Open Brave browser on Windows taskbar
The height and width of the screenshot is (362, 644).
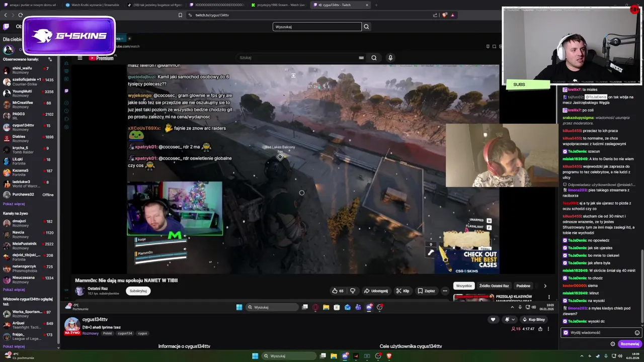tap(389, 356)
